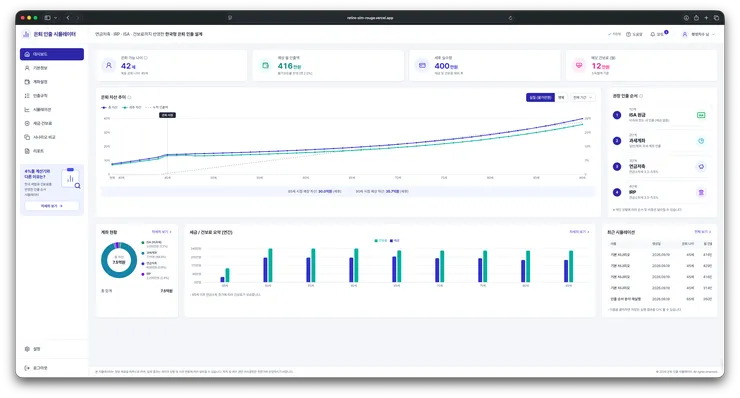Click the app logo bar-chart icon
The width and height of the screenshot is (740, 398).
(26, 34)
